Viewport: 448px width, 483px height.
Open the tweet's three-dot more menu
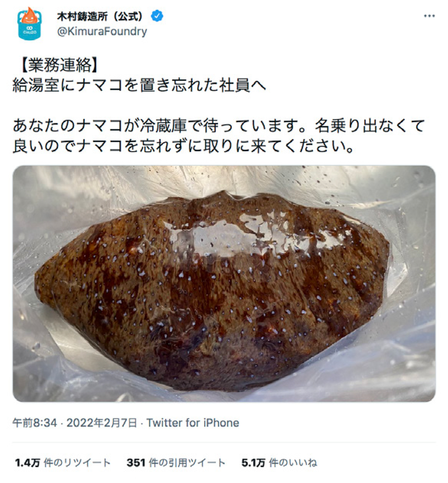[x=429, y=16]
